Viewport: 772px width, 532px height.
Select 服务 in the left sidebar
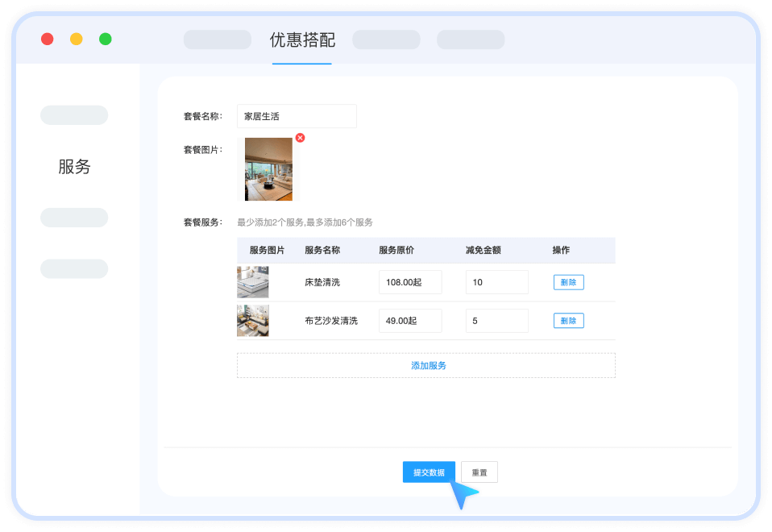[74, 167]
